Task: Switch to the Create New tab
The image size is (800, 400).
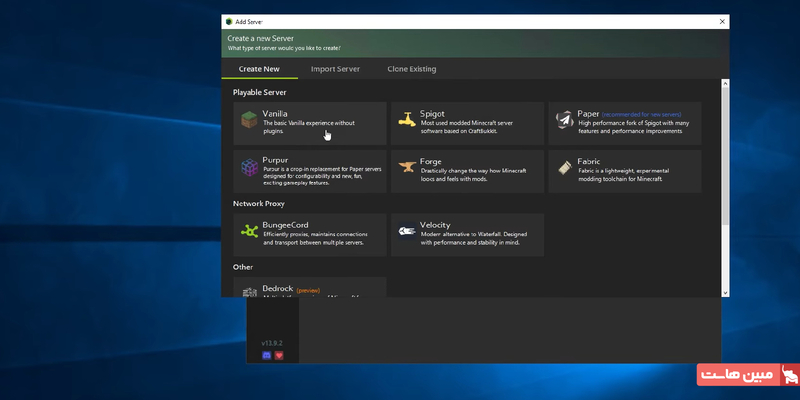Action: pyautogui.click(x=259, y=69)
